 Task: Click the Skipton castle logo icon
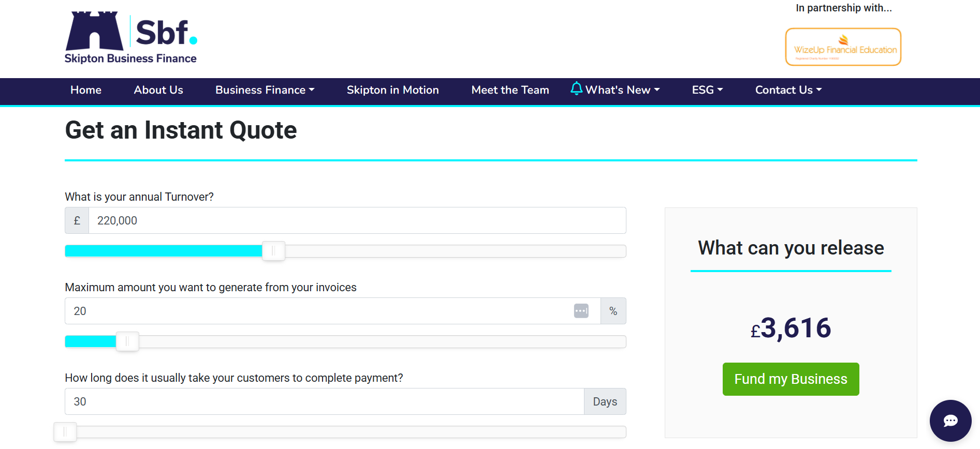click(96, 31)
